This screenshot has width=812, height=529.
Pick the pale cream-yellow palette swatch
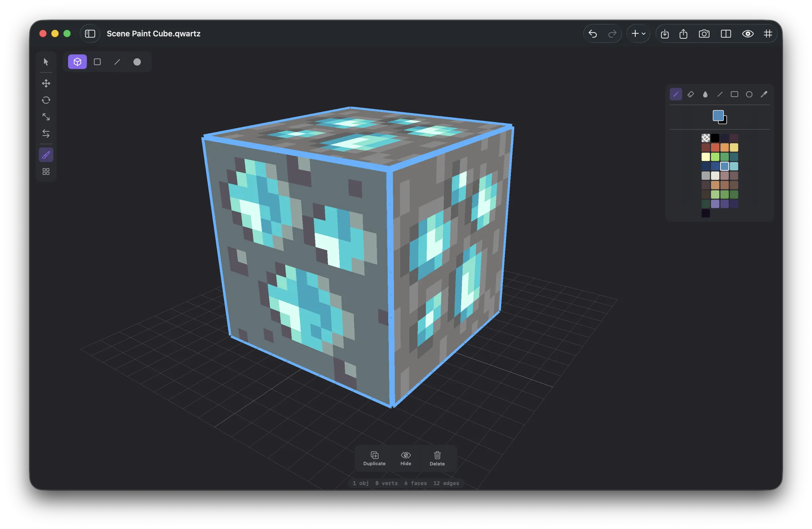[705, 157]
